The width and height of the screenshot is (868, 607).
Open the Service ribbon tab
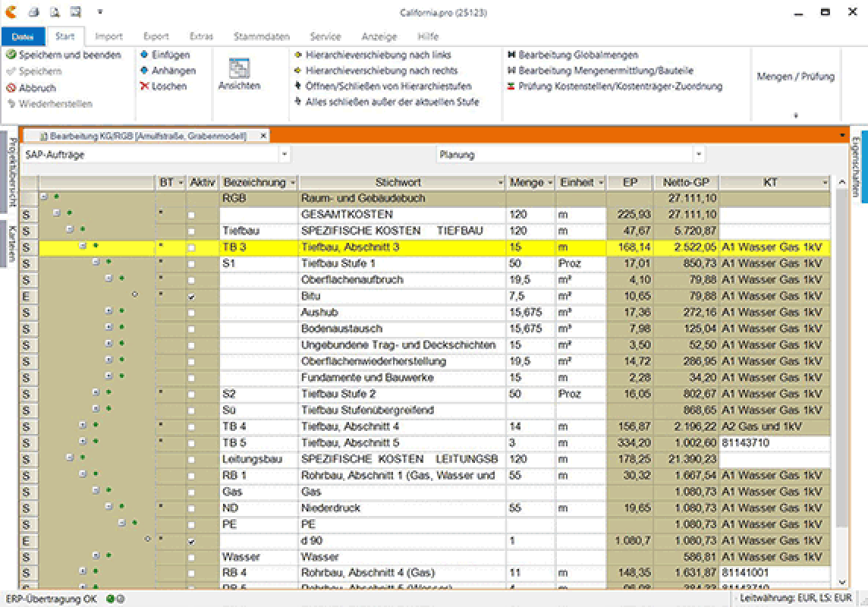(x=325, y=36)
